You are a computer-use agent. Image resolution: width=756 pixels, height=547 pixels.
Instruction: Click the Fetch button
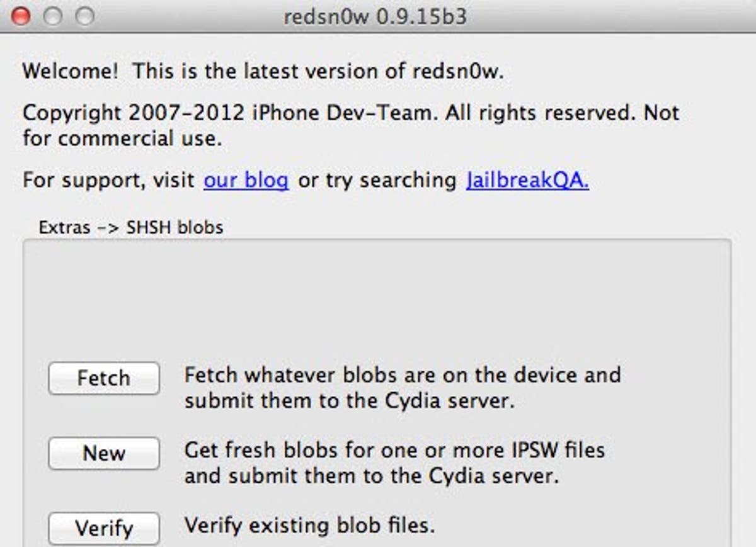[104, 378]
